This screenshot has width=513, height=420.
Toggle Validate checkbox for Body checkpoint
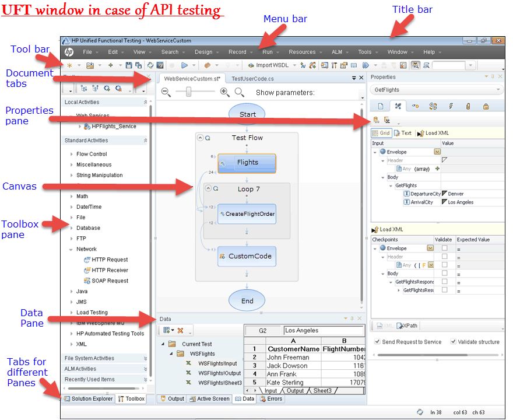tap(444, 273)
